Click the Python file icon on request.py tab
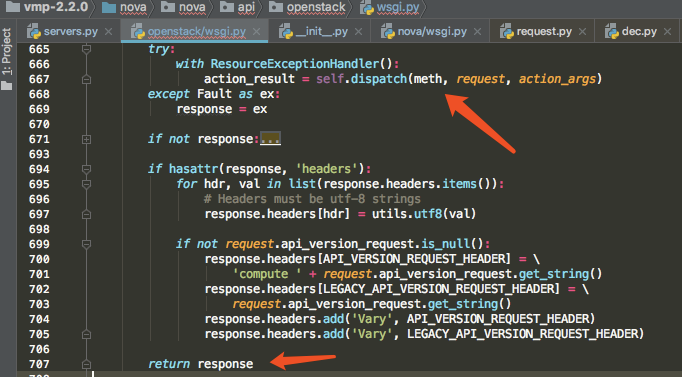The image size is (682, 377). pos(507,32)
